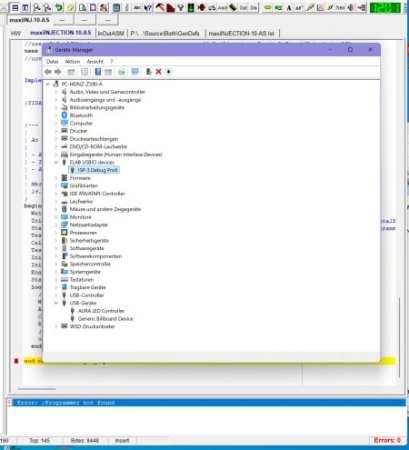Open the ? help menu in Geräte-Manager
Viewport: 409px width, 450px height.
click(x=112, y=62)
